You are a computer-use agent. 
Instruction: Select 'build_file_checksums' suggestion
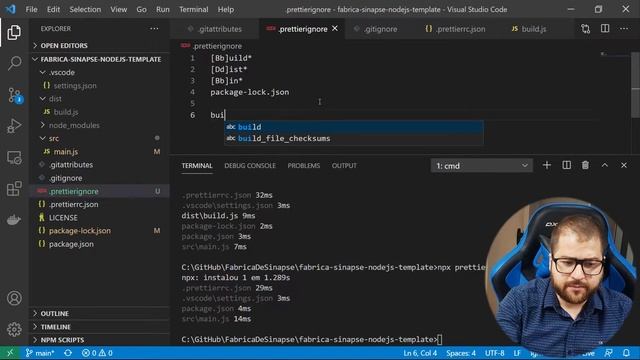click(x=353, y=138)
